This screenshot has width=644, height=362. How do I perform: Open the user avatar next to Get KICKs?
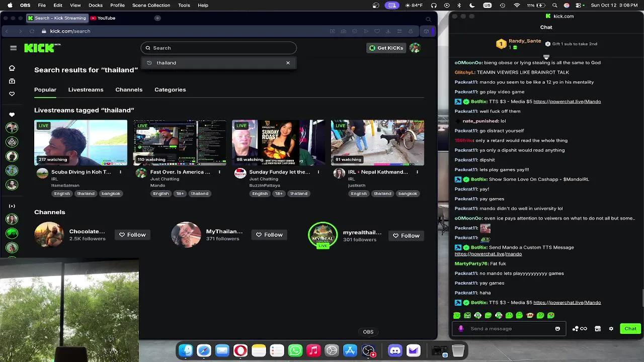click(x=415, y=48)
